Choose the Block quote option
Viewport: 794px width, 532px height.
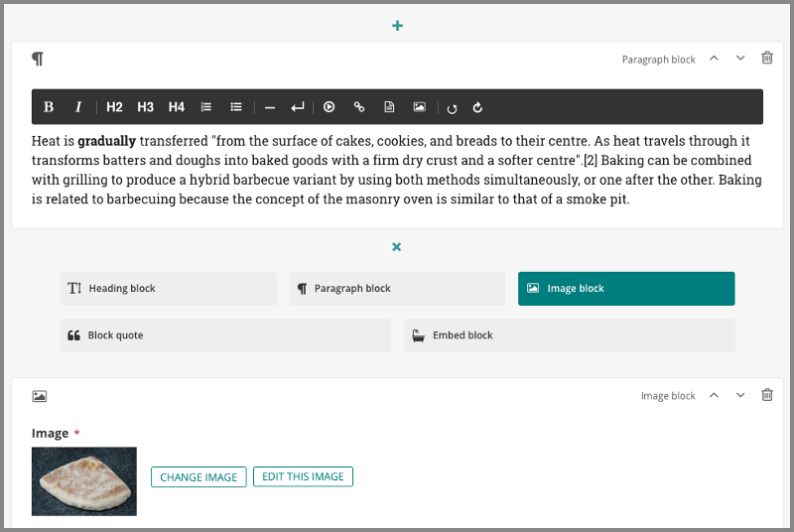tap(225, 335)
